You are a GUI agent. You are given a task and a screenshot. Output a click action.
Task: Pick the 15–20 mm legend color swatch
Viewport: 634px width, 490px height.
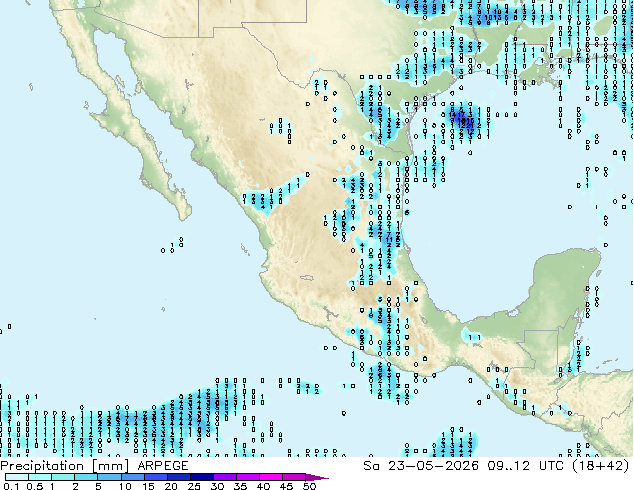[155, 477]
